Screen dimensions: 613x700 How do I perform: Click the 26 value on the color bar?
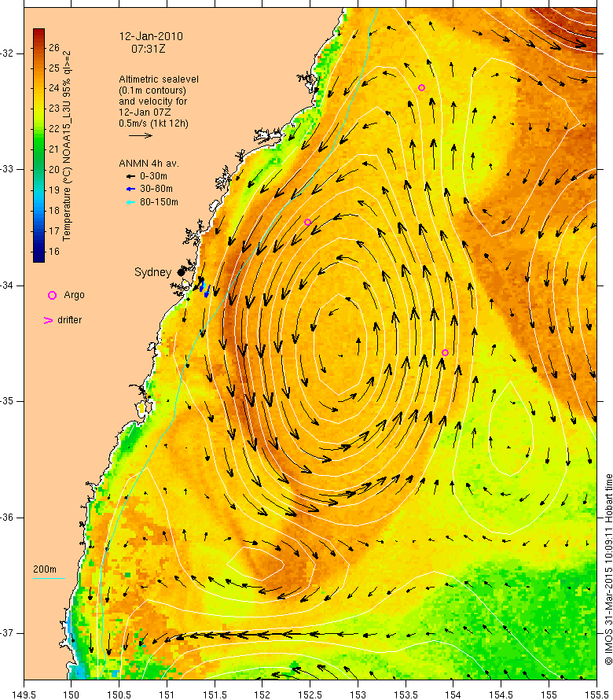[x=54, y=48]
